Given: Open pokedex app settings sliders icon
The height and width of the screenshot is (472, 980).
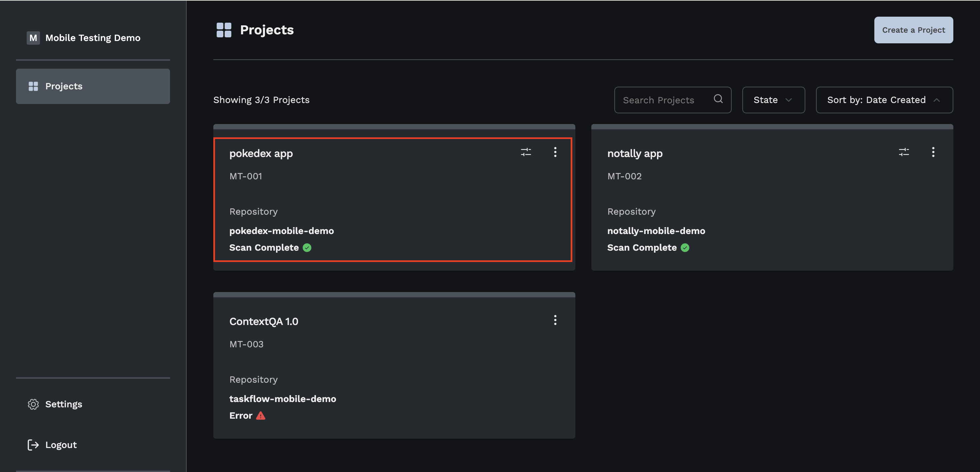Looking at the screenshot, I should [x=526, y=153].
